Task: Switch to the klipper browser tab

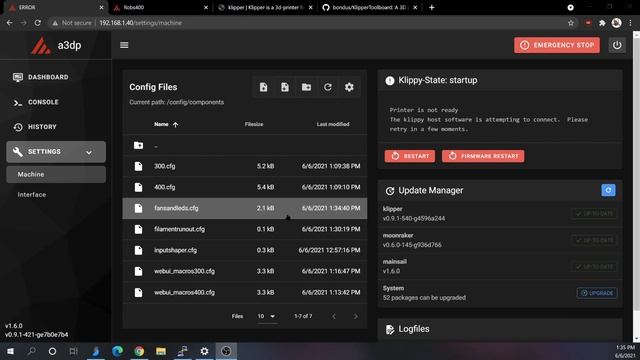Action: [x=265, y=7]
